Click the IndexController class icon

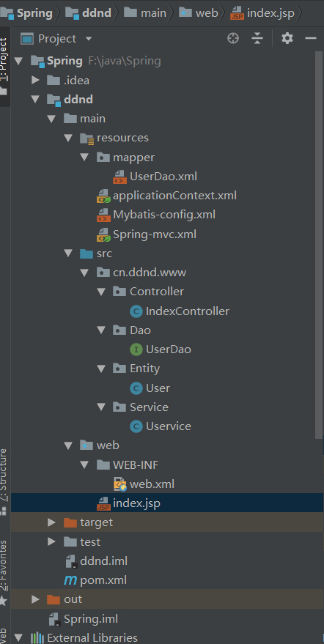click(136, 311)
